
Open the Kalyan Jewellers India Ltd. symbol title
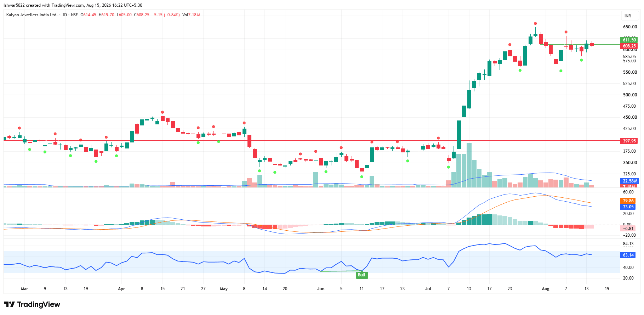tap(32, 15)
